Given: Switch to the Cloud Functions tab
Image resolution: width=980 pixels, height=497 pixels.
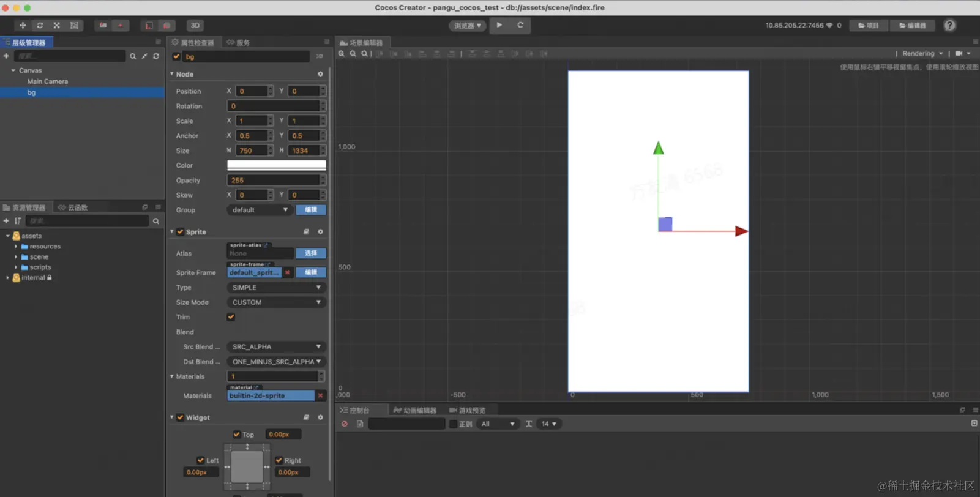Looking at the screenshot, I should (73, 207).
